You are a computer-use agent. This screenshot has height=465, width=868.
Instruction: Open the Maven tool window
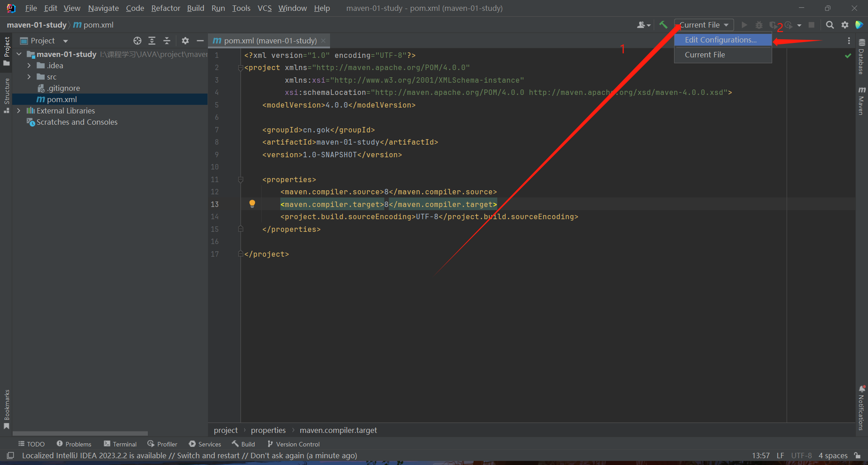click(x=862, y=100)
